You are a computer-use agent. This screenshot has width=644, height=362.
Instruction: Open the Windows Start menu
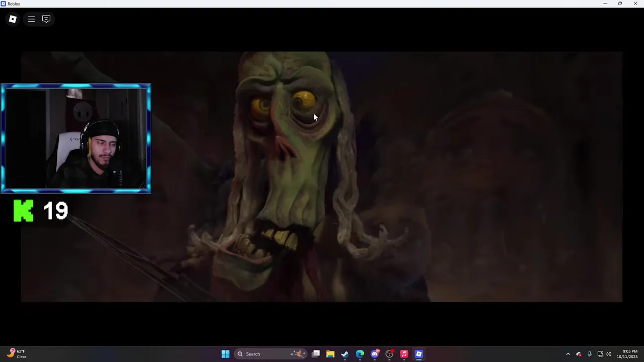coord(225,354)
